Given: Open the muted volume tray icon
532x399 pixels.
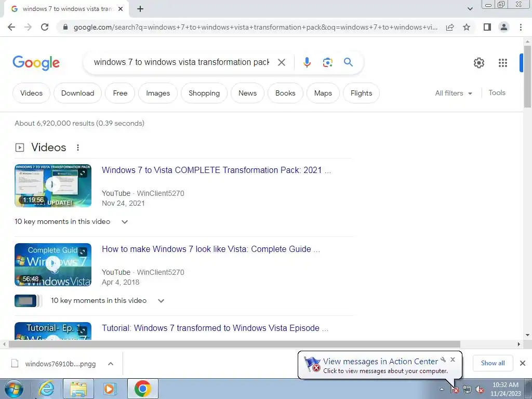Looking at the screenshot, I should pyautogui.click(x=480, y=390).
